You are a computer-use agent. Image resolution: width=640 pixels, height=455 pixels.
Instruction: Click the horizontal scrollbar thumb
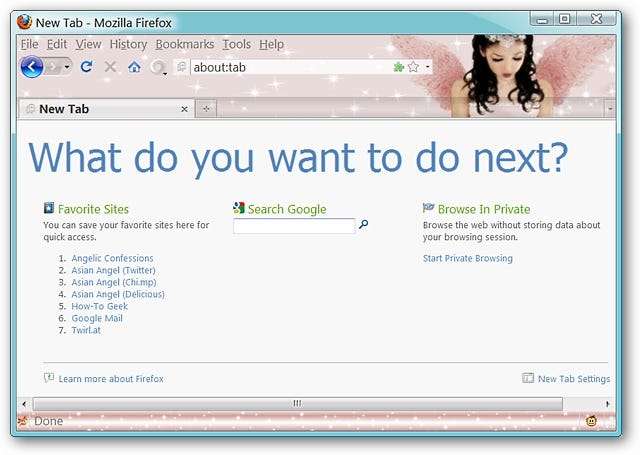[x=298, y=404]
